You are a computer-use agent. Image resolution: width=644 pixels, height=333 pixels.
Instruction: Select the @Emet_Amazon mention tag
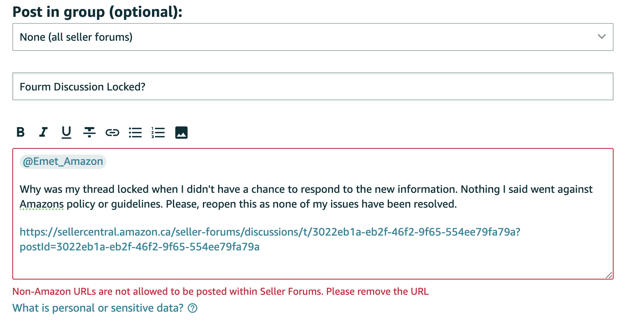[63, 162]
